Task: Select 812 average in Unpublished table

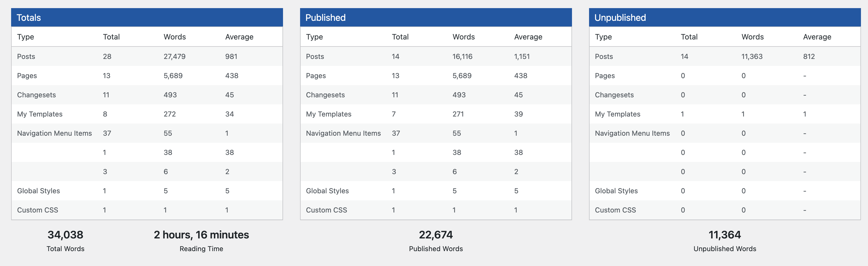Action: pyautogui.click(x=809, y=56)
